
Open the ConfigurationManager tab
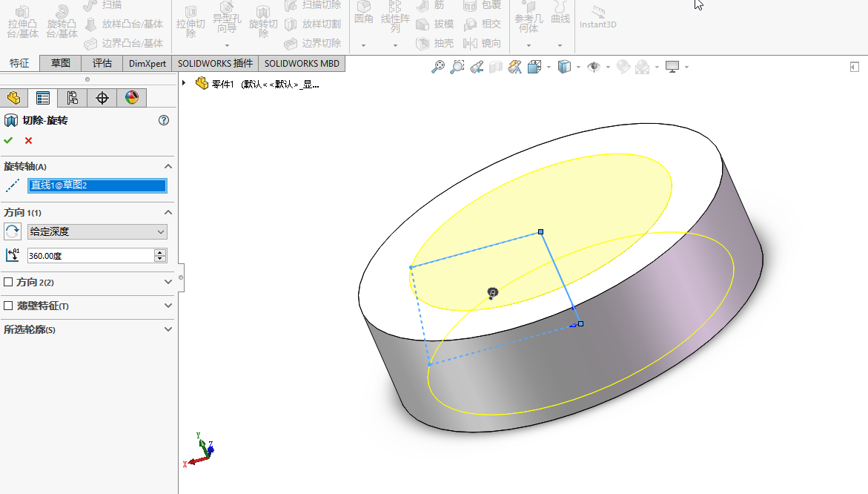point(73,98)
